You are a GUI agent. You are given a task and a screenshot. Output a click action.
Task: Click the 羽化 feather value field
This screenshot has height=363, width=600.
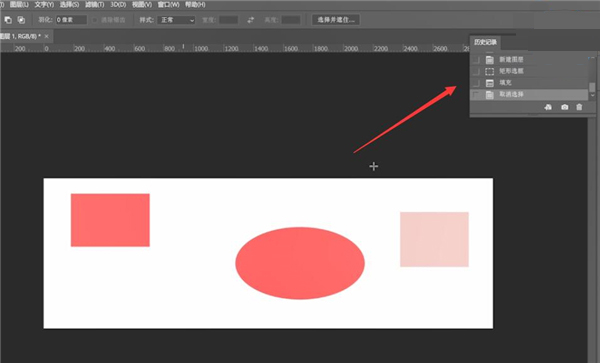[x=71, y=20]
